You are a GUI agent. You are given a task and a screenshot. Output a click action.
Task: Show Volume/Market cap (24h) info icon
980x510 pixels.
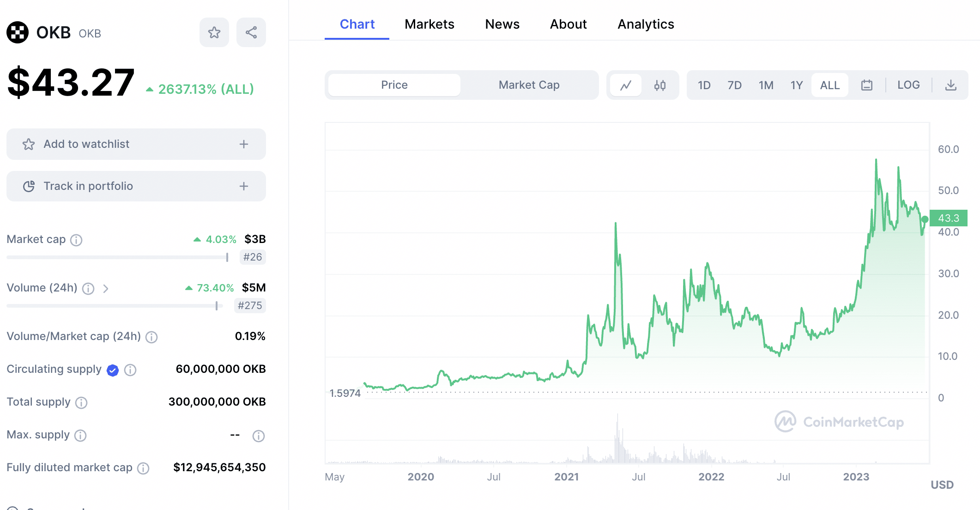(151, 337)
